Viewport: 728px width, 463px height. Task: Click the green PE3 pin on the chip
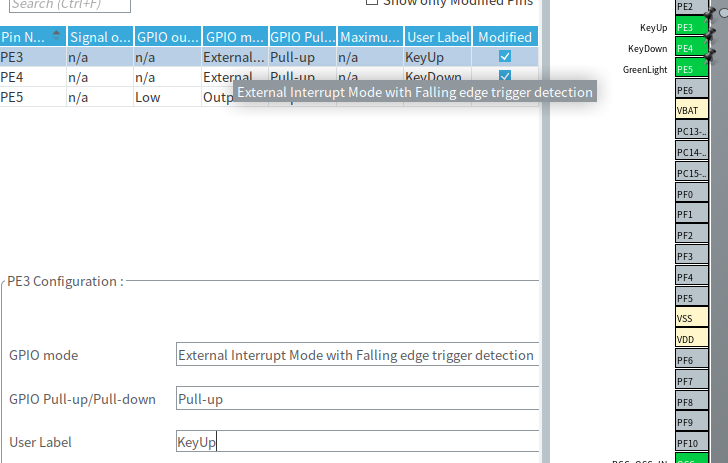click(691, 28)
